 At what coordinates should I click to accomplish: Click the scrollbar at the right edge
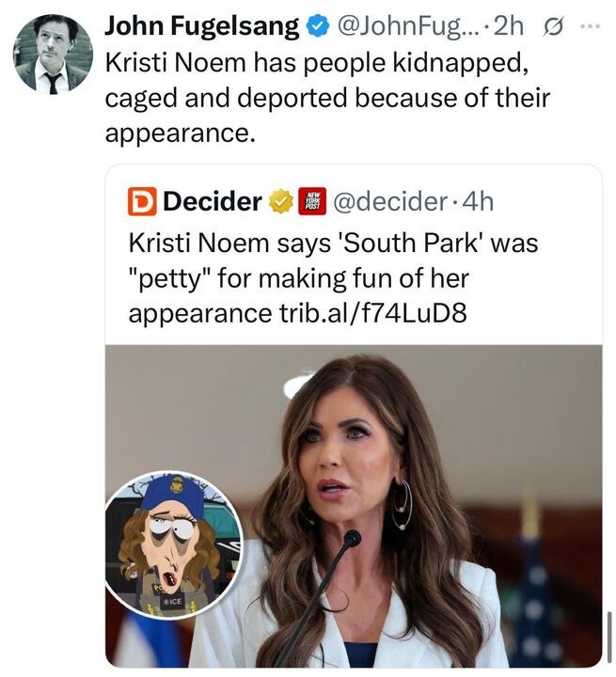[x=610, y=636]
